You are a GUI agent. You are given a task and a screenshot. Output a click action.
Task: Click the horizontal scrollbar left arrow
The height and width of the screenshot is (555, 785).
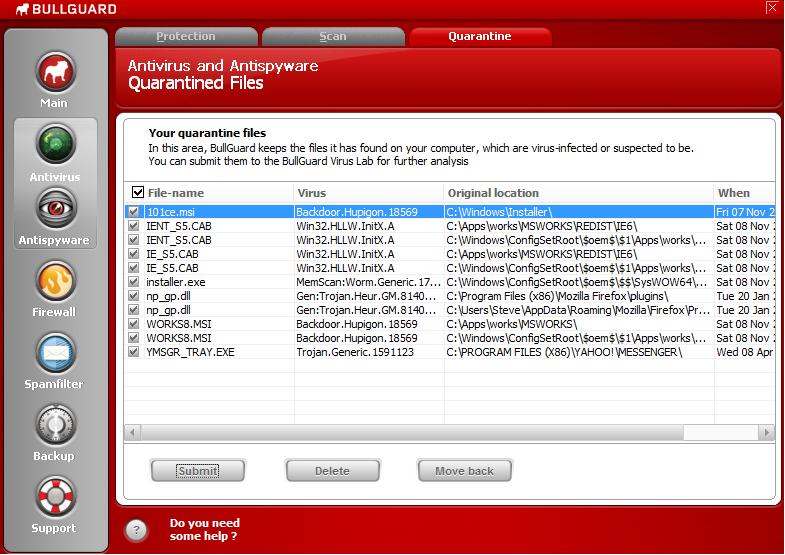133,432
